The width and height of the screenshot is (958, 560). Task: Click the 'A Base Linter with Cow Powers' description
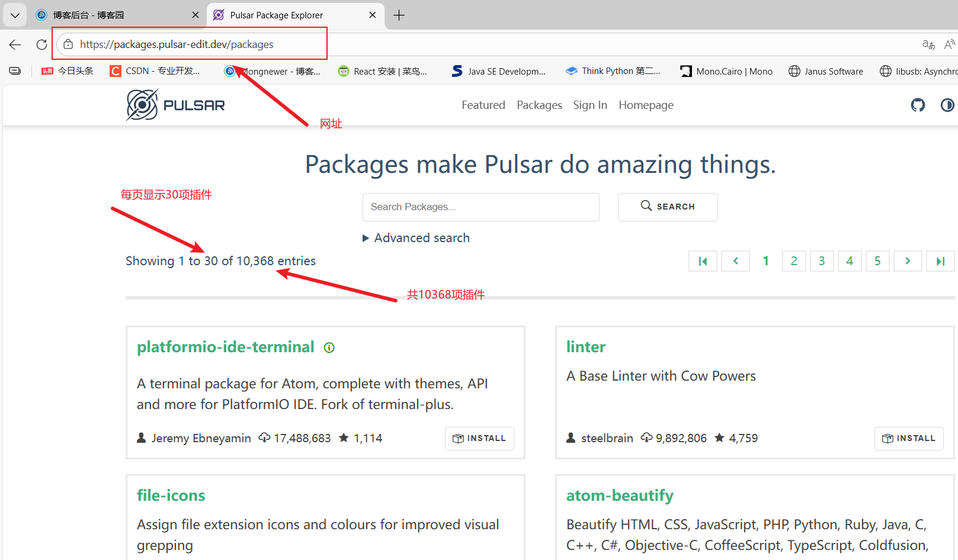point(661,376)
